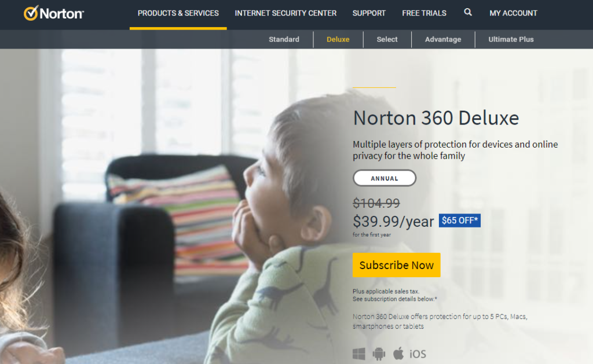Open the search magnifier icon

pyautogui.click(x=468, y=13)
